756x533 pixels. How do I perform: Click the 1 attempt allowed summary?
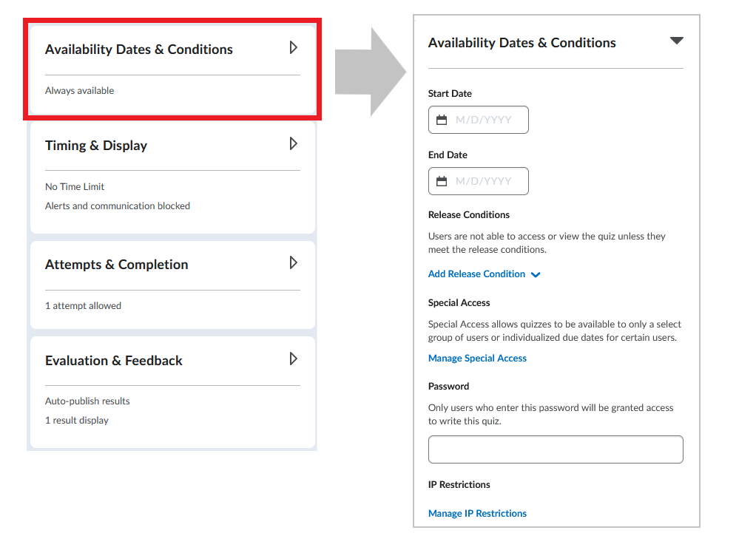click(83, 305)
